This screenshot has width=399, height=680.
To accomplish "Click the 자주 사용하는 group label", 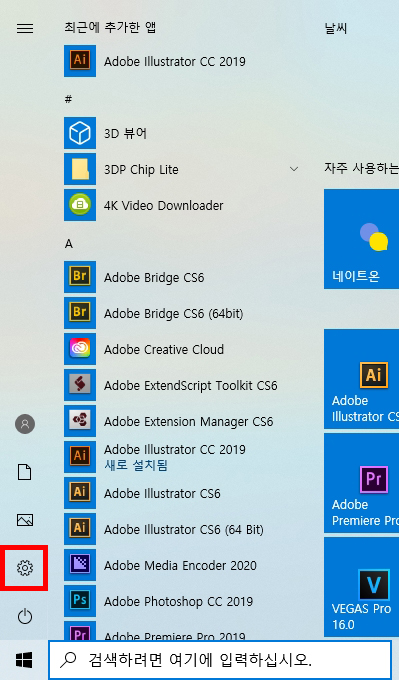I will [x=361, y=168].
